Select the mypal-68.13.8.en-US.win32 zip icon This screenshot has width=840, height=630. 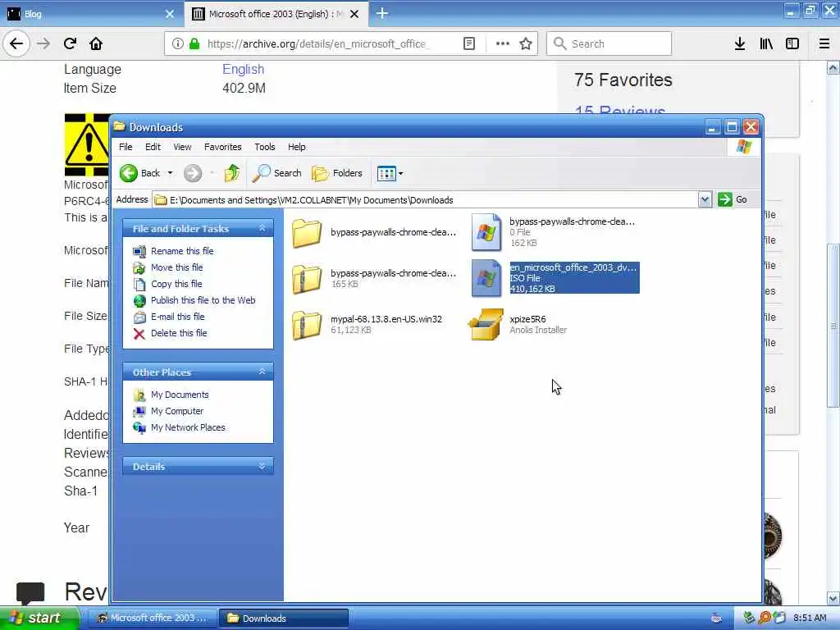pos(307,325)
